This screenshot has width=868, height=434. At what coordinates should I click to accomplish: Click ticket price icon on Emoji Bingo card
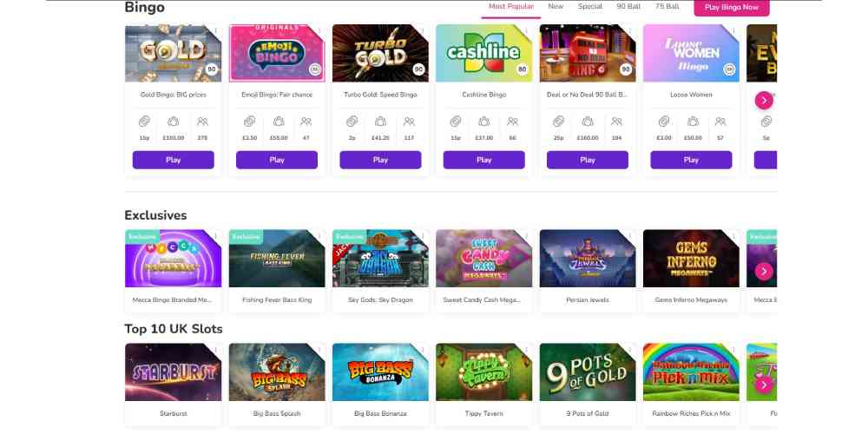coord(250,122)
